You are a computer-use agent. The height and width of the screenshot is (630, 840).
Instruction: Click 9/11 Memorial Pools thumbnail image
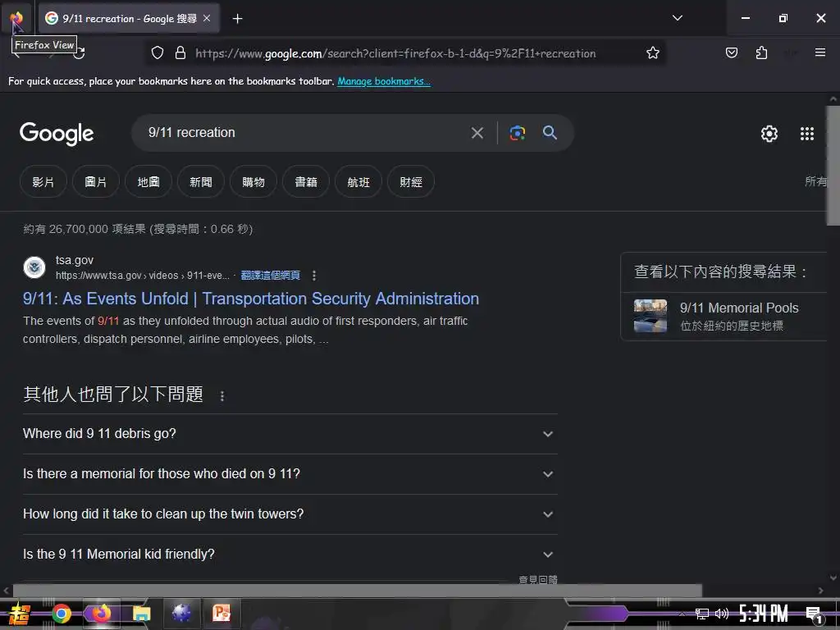point(651,316)
